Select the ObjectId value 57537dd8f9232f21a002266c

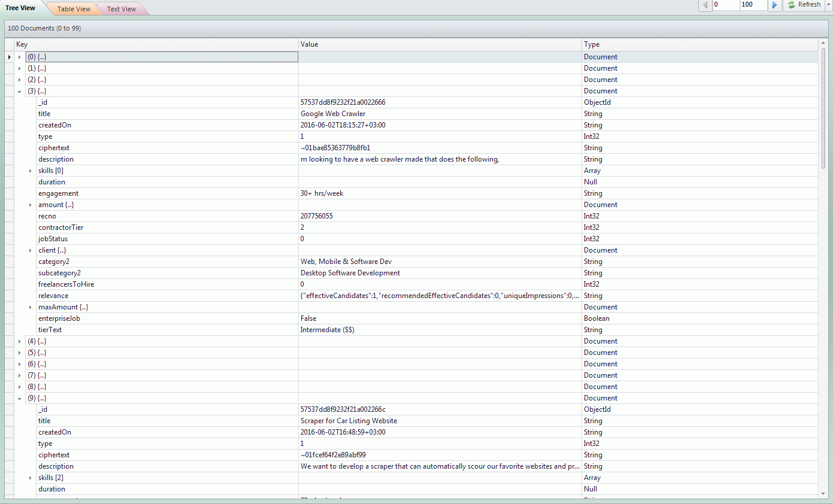(x=343, y=409)
